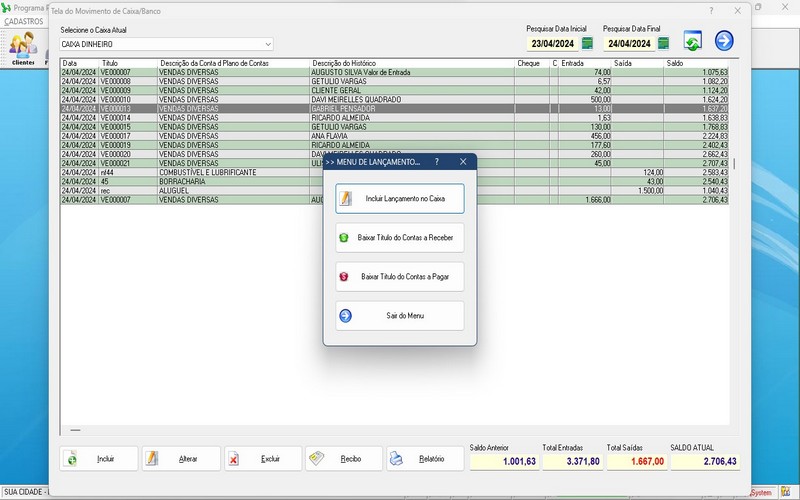Click the Excluir button with red X
This screenshot has width=800, height=500.
point(262,459)
